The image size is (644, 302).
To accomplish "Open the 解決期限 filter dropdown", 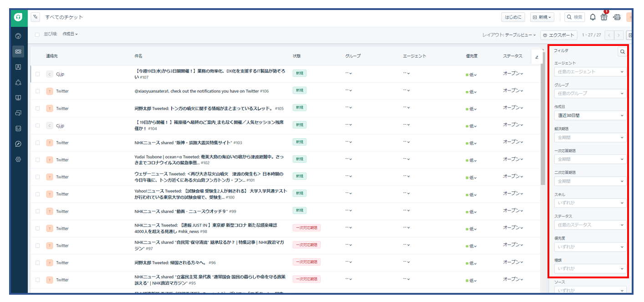I will point(590,137).
